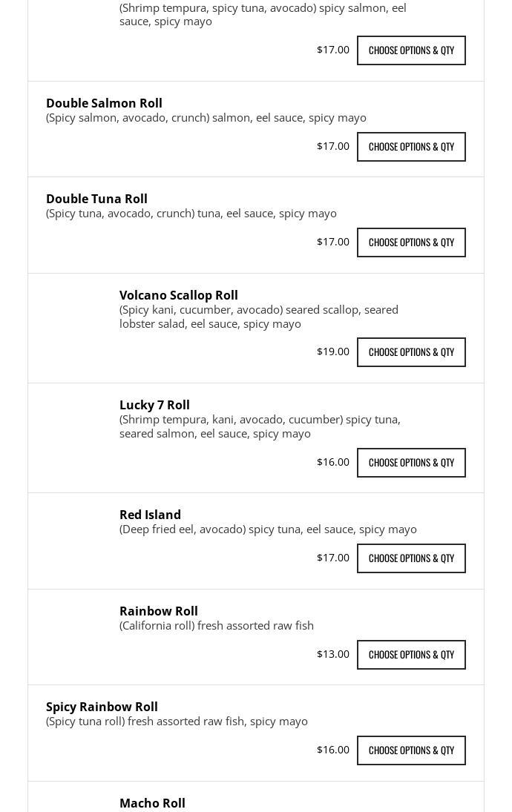
Task: Choose options for Spicy Rainbow Roll
Action: point(411,750)
